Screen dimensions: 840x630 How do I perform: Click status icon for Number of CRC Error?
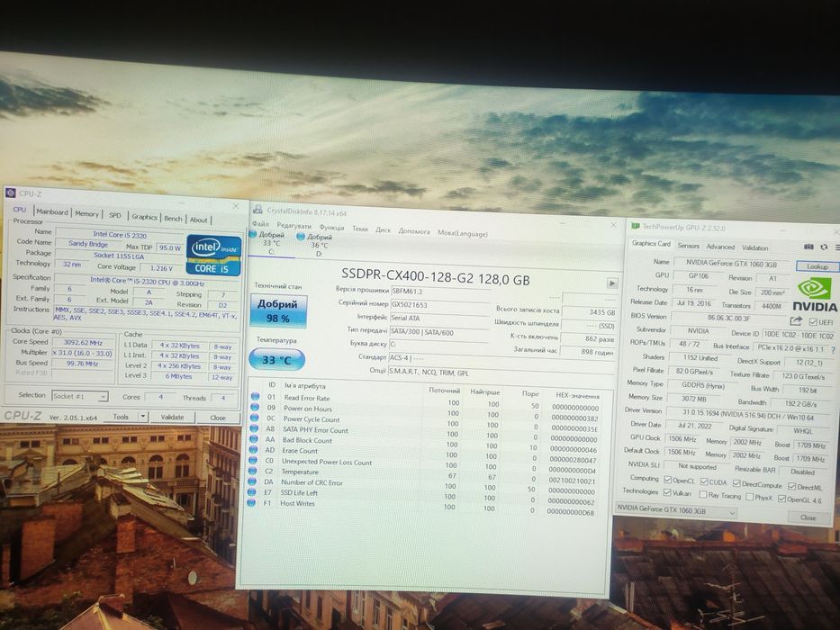coord(252,481)
